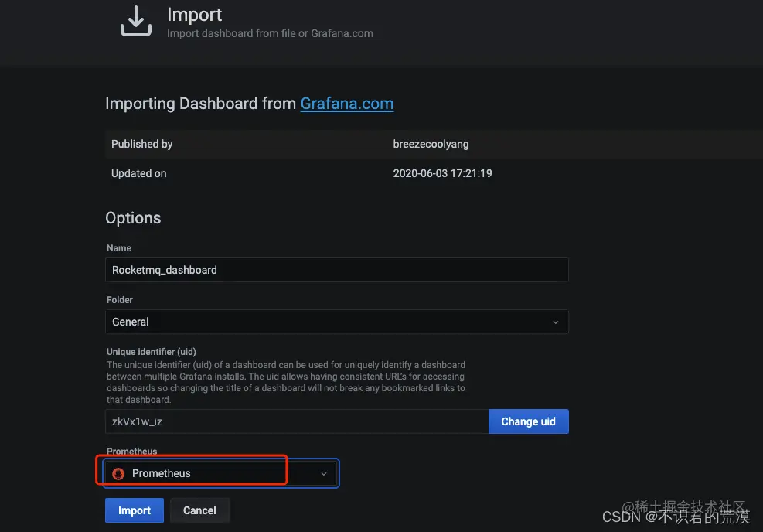Click 'Import dashboard from file or Grafana.com' subtitle
Screen dimensions: 763x532
tap(270, 33)
